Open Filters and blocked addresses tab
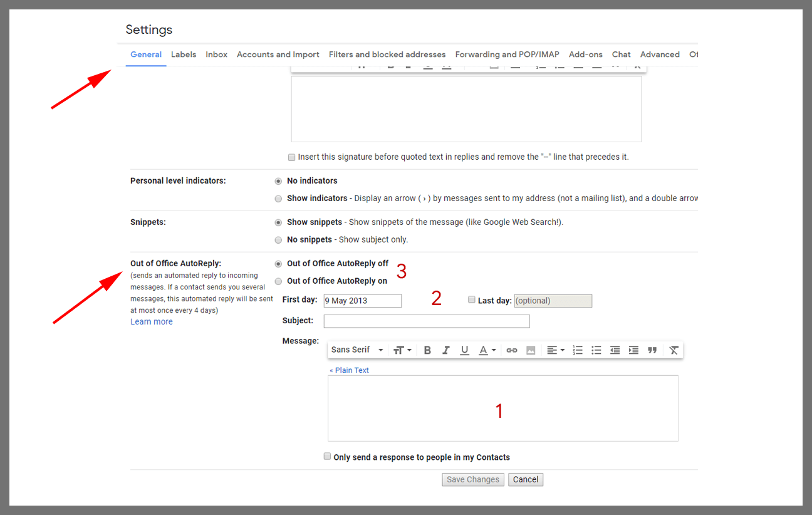This screenshot has height=515, width=812. tap(387, 55)
